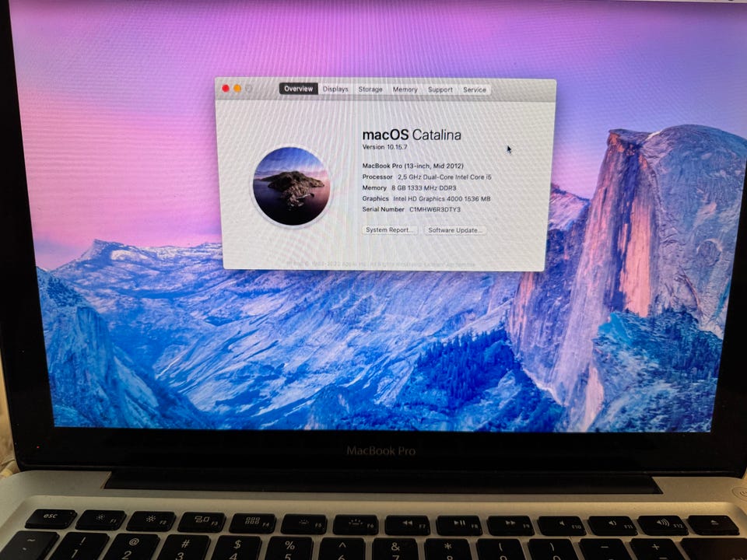Select the macOS Catalina title text
This screenshot has height=560, width=747.
coord(412,135)
